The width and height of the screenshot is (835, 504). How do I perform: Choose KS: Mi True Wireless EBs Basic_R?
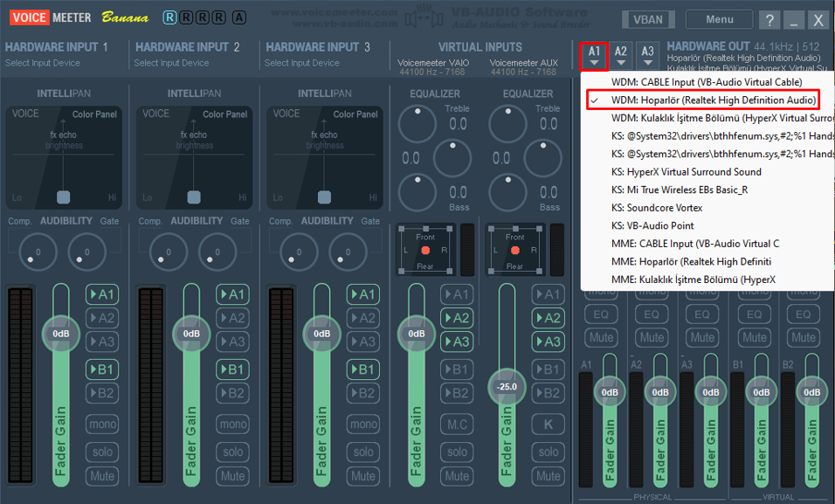point(707,190)
